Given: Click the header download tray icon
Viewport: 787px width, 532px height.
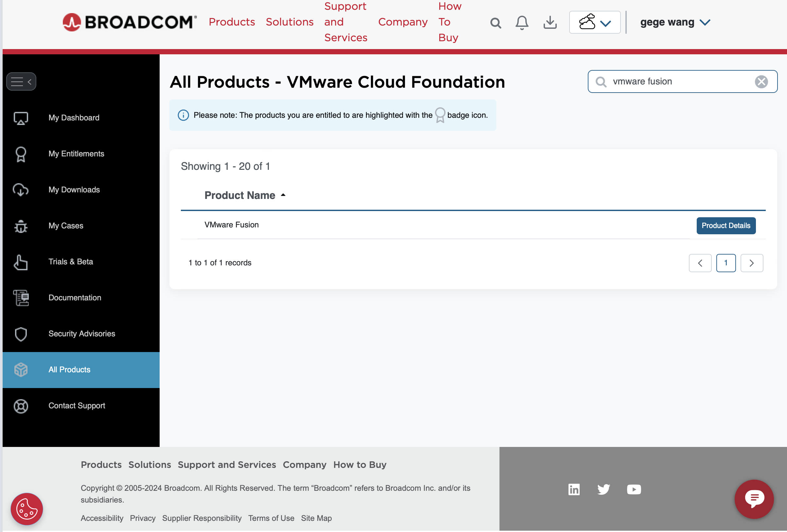Looking at the screenshot, I should point(550,22).
